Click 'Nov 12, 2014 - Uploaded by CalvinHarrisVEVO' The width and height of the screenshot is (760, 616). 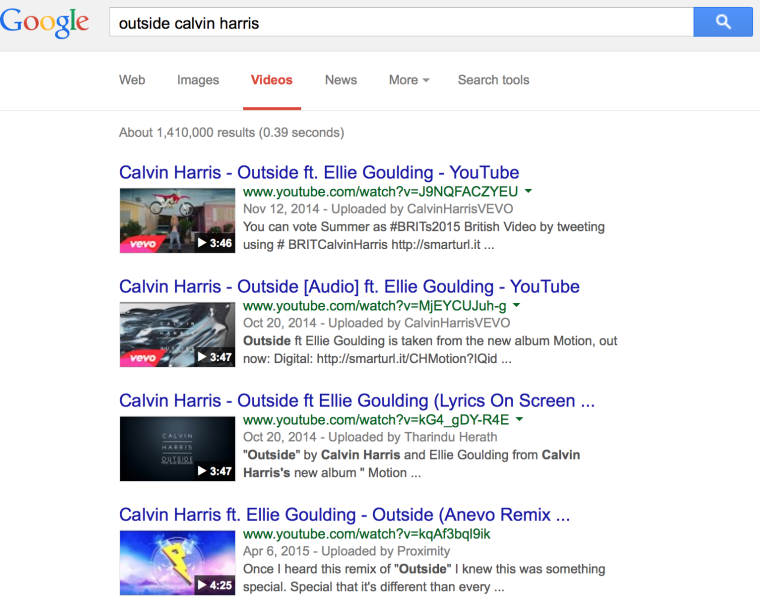[378, 209]
